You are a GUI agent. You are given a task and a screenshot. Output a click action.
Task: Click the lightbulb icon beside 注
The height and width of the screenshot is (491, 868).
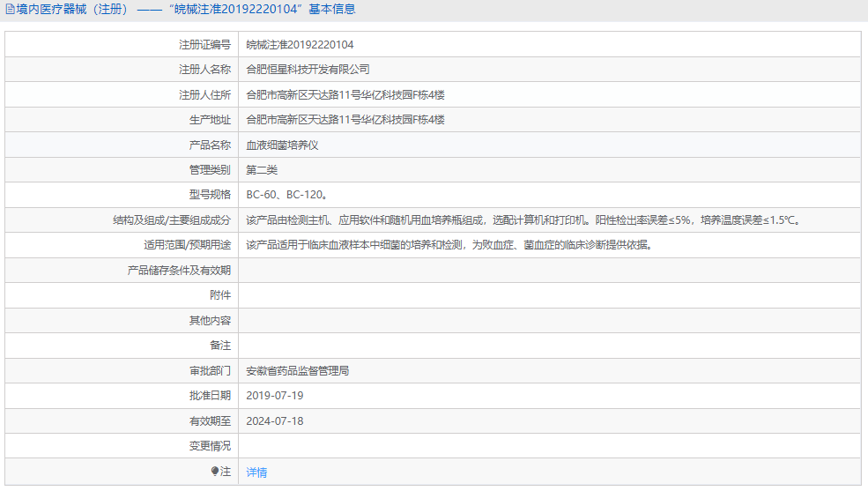[215, 471]
